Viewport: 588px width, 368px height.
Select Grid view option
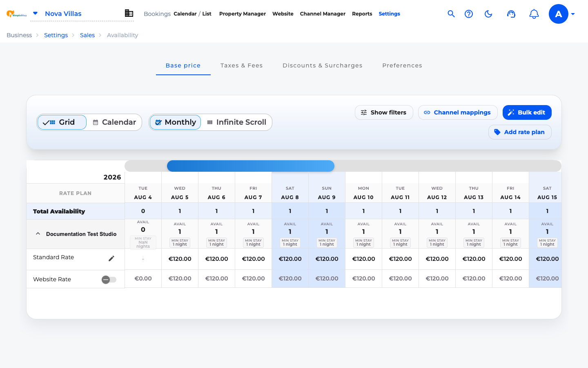click(62, 122)
